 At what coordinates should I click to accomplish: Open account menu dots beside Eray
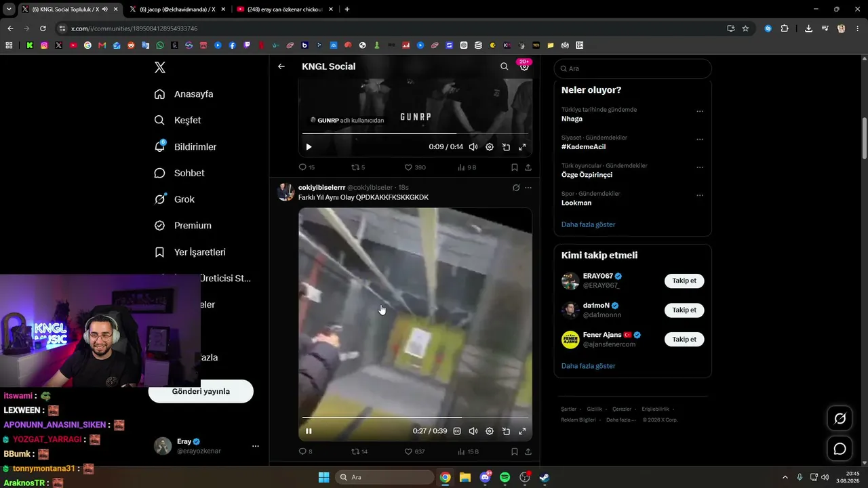pyautogui.click(x=256, y=446)
